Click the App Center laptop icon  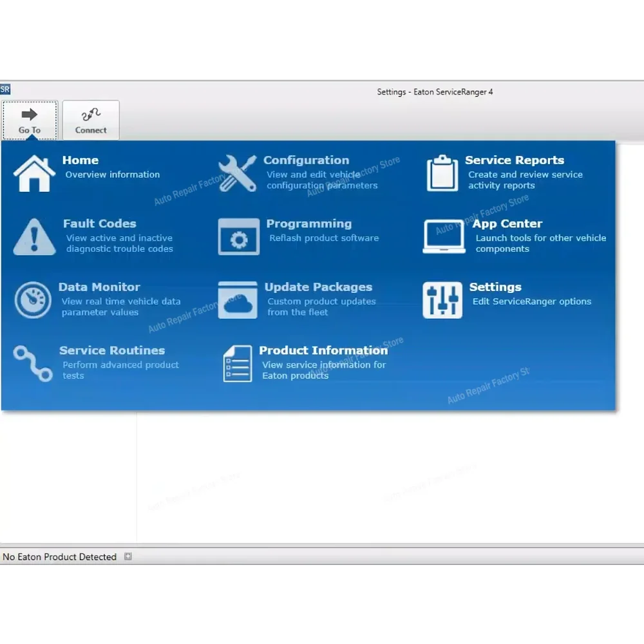(444, 236)
